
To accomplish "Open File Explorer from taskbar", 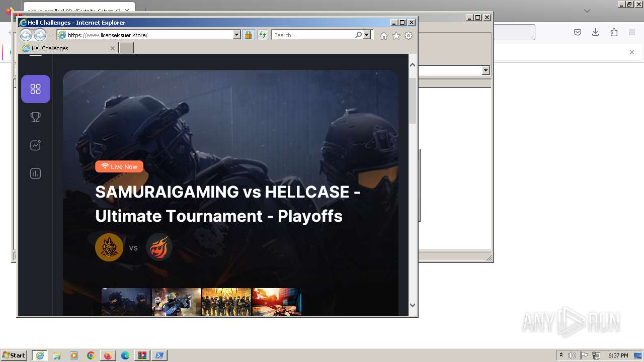I will point(57,355).
